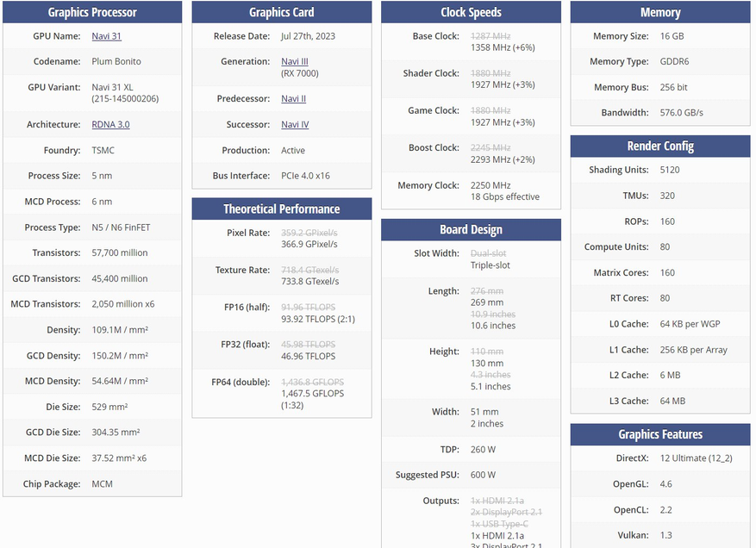The height and width of the screenshot is (548, 756).
Task: Click the L0 cache value 64 KB per WGP
Action: [690, 324]
